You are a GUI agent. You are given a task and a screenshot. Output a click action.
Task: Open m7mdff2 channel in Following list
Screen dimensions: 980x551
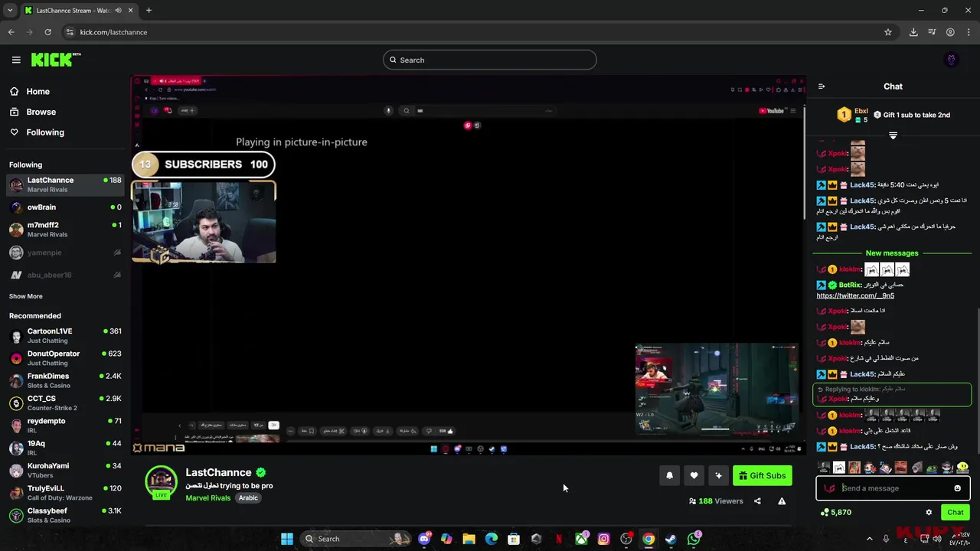click(65, 230)
